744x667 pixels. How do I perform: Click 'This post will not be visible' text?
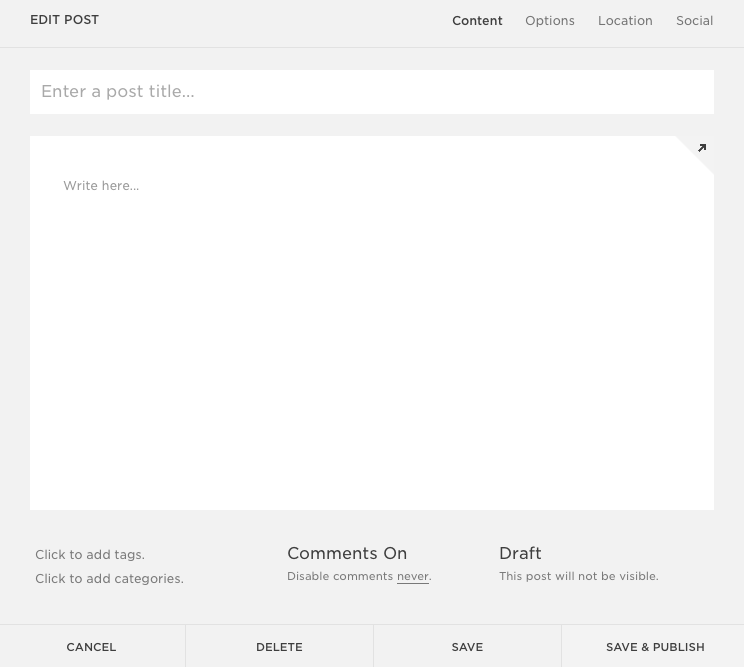pos(578,577)
